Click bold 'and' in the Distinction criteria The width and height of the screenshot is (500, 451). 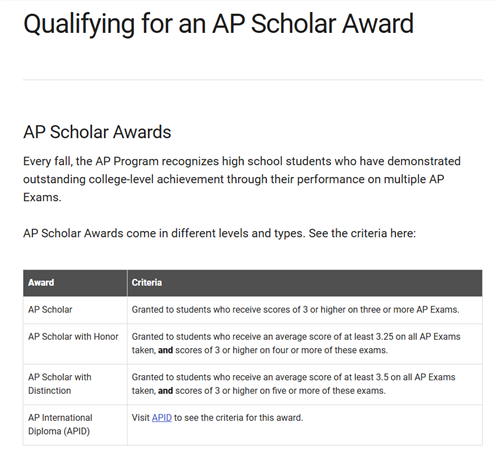165,391
